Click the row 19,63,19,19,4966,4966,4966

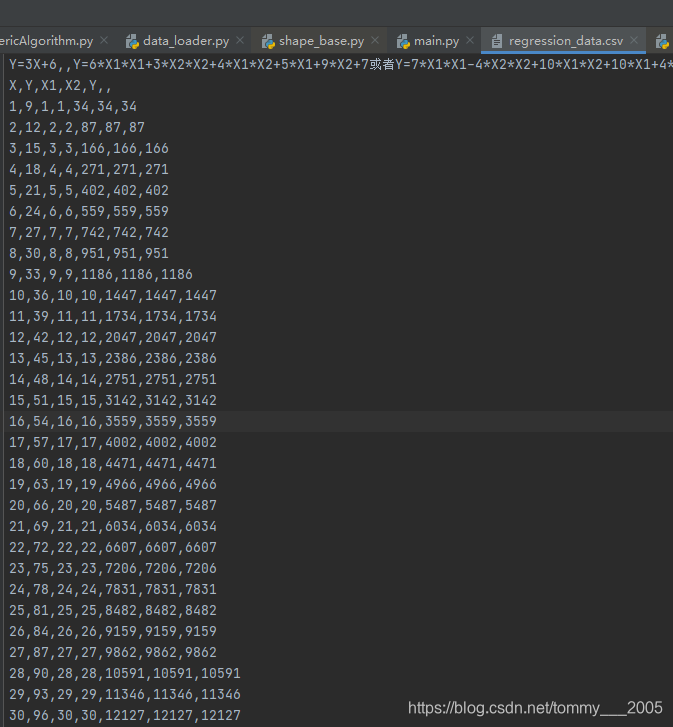[x=113, y=484]
